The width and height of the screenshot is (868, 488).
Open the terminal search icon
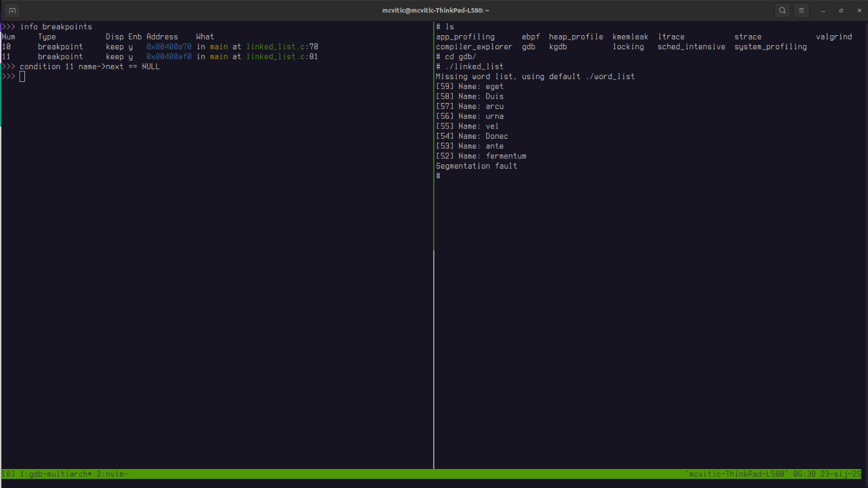[782, 10]
